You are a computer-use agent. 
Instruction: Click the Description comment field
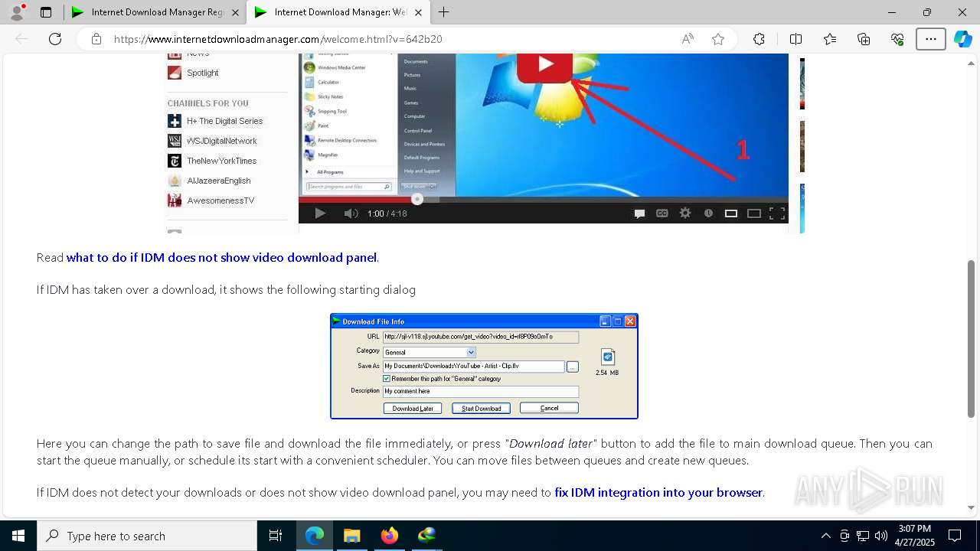tap(481, 391)
